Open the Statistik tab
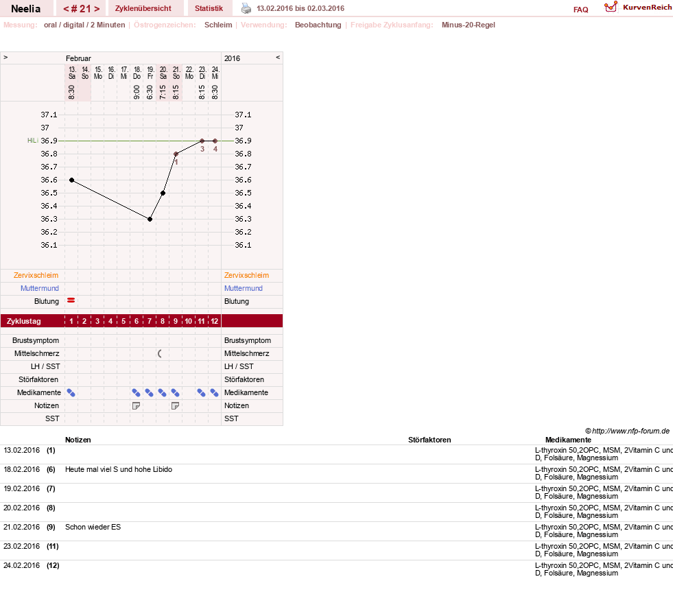The height and width of the screenshot is (616, 673). (x=209, y=8)
